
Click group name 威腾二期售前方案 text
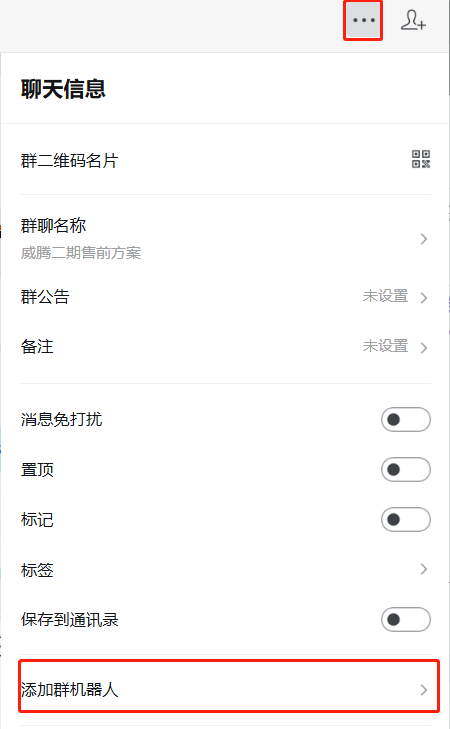tap(81, 253)
